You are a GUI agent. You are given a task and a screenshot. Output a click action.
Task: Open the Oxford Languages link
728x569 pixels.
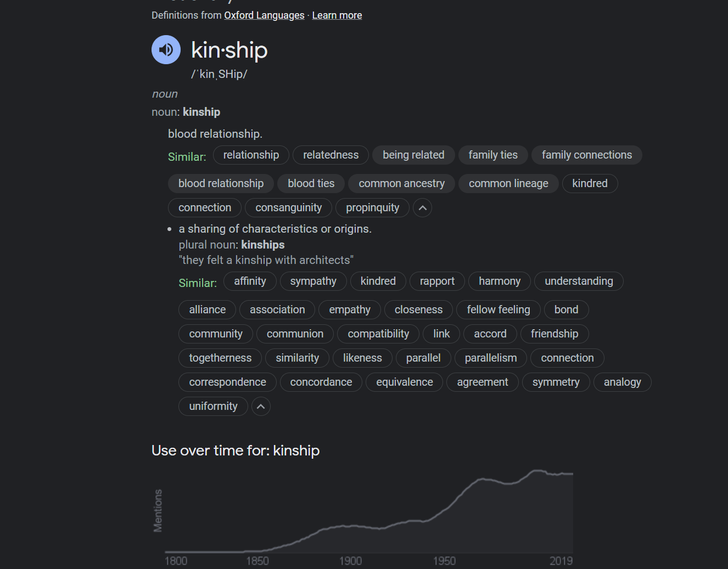point(264,15)
